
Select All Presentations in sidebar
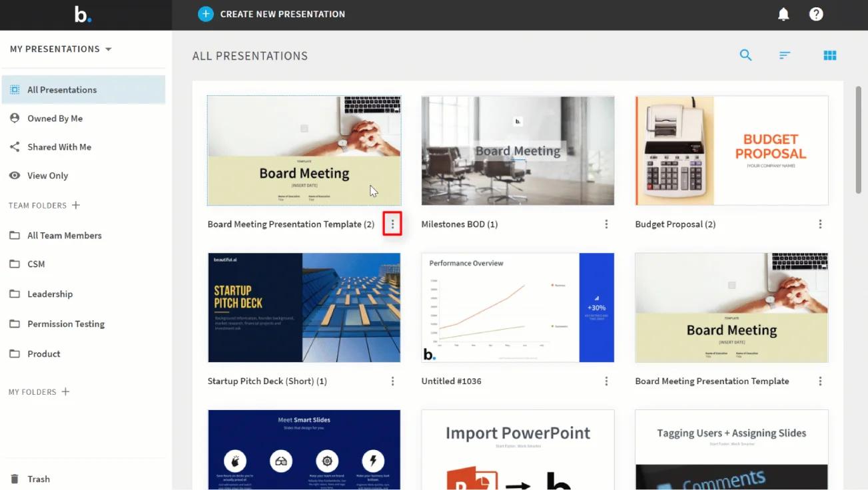click(83, 90)
